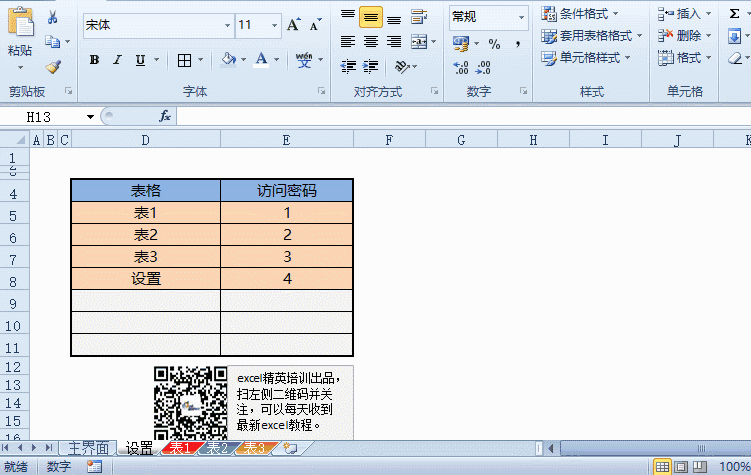Click merge and center icon
This screenshot has width=751, height=475.
[x=419, y=42]
